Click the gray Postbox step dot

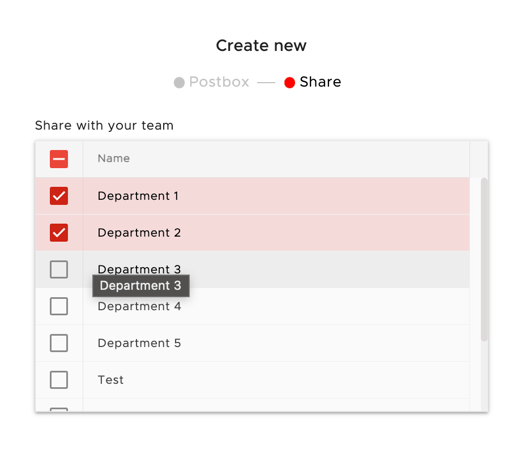coord(179,83)
